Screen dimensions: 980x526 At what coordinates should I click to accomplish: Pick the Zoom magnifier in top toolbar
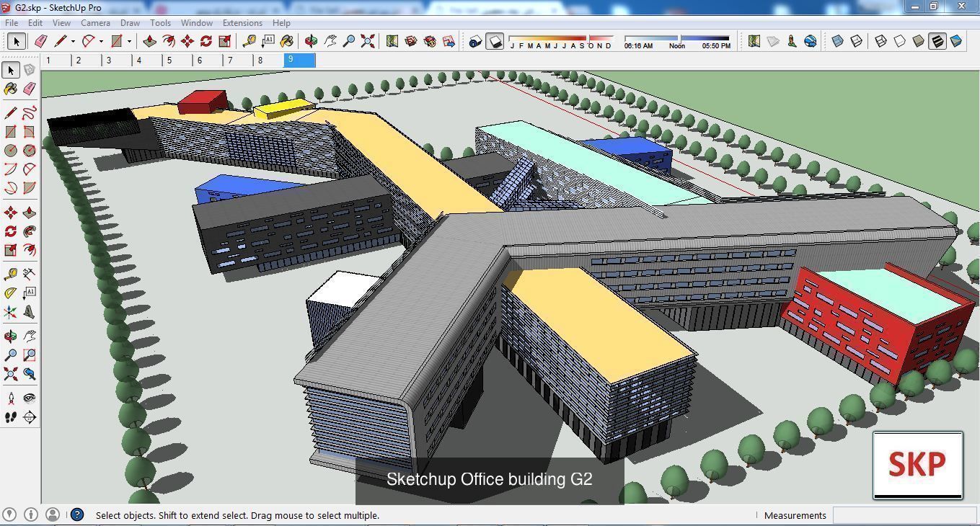349,42
